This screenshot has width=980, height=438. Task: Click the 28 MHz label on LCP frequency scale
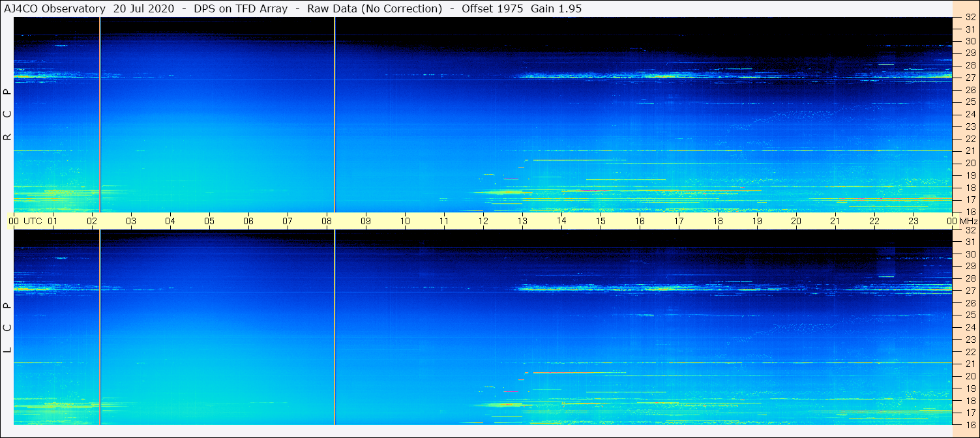coord(970,278)
